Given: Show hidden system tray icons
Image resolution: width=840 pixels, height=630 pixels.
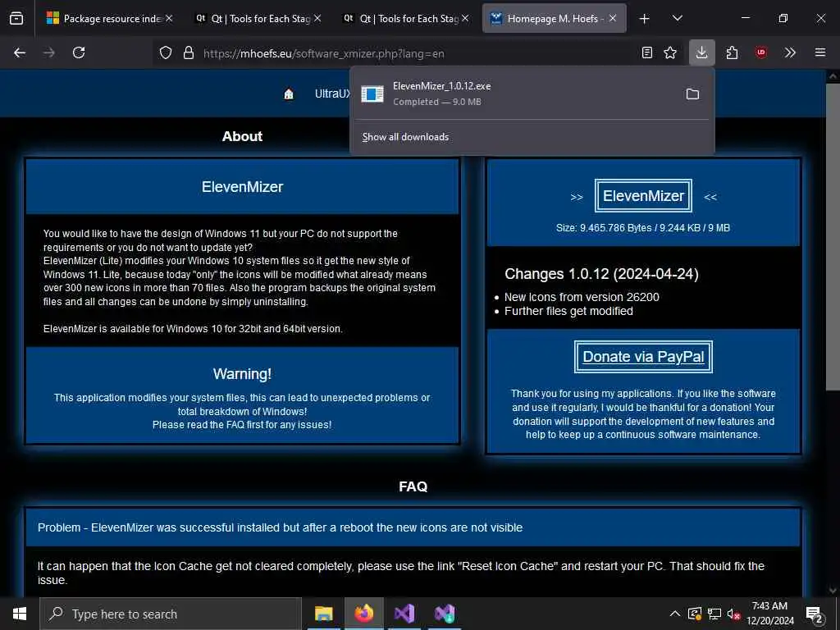Looking at the screenshot, I should (675, 614).
